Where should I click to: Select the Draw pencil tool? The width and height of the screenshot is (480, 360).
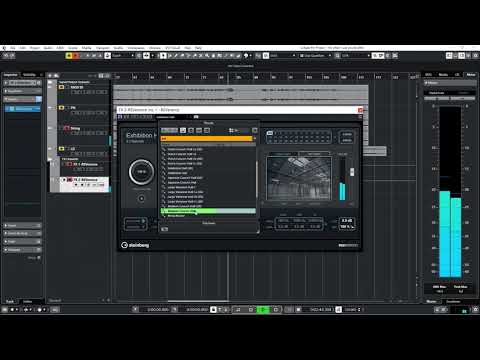pos(176,56)
